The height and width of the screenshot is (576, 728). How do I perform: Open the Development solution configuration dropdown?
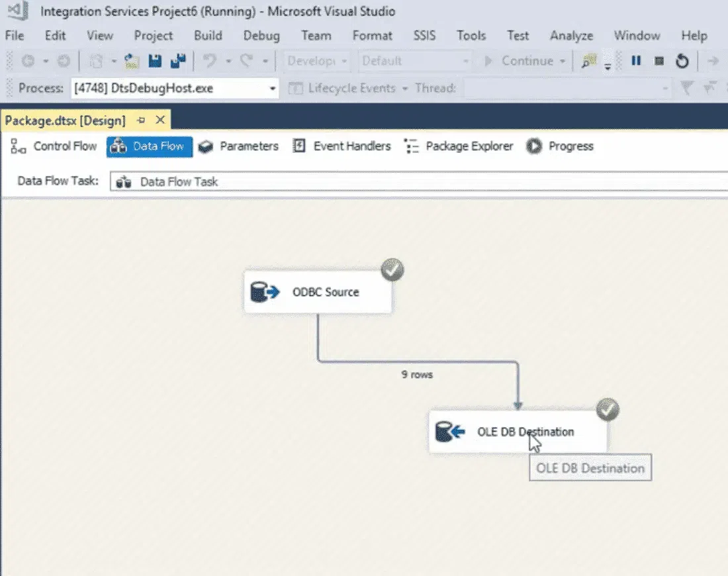(x=316, y=61)
